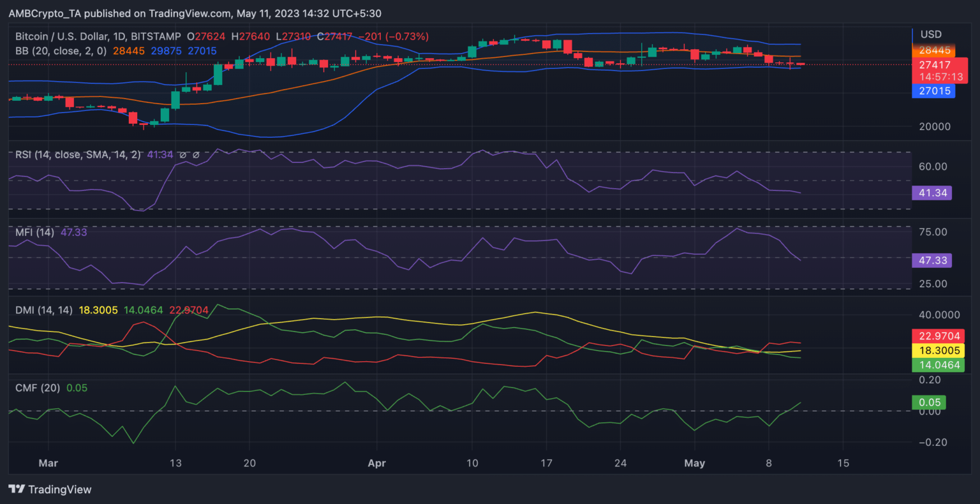Click the Apr label on the time axis

[x=377, y=463]
